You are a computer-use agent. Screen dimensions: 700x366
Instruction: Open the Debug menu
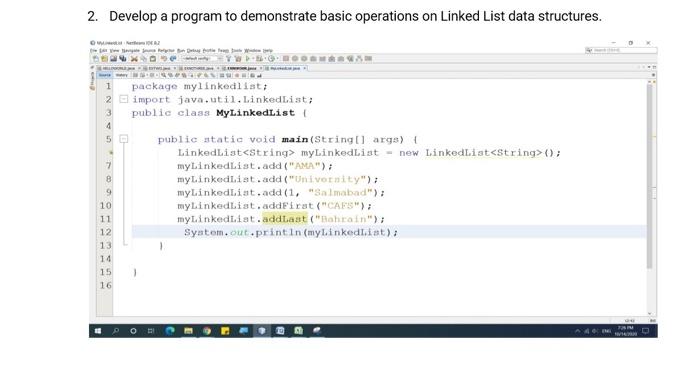coord(193,50)
